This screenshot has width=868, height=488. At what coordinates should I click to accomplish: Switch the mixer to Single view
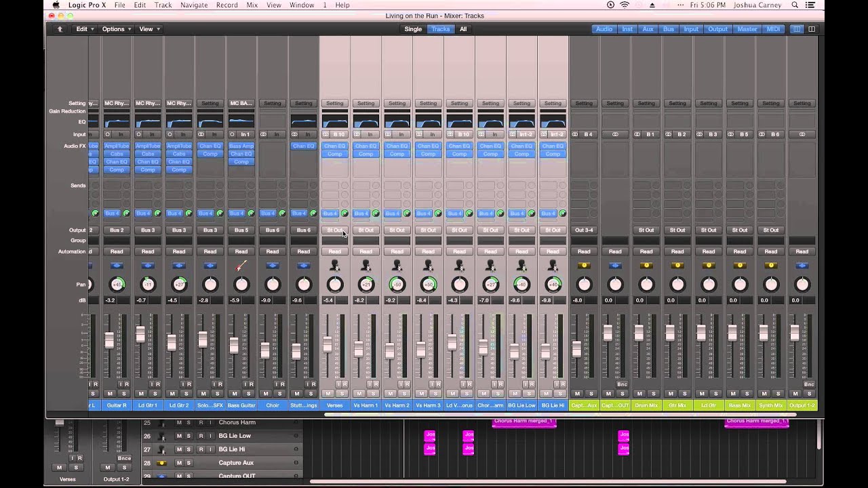413,29
